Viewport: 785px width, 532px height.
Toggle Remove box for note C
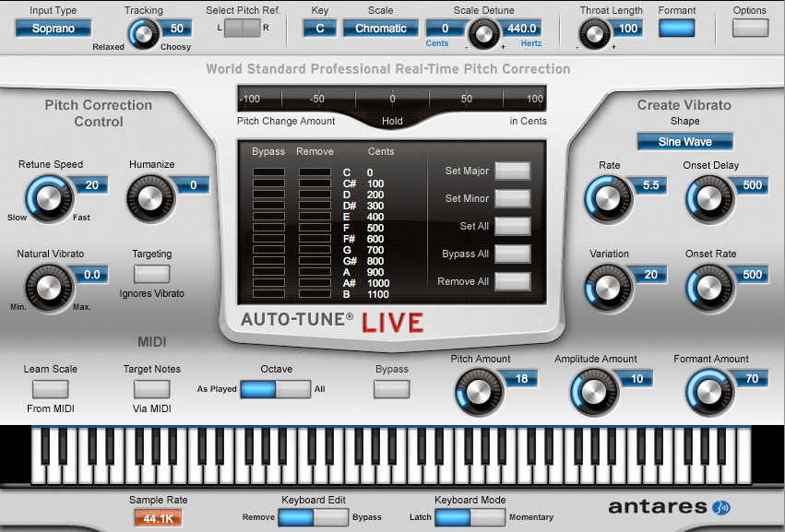(315, 172)
